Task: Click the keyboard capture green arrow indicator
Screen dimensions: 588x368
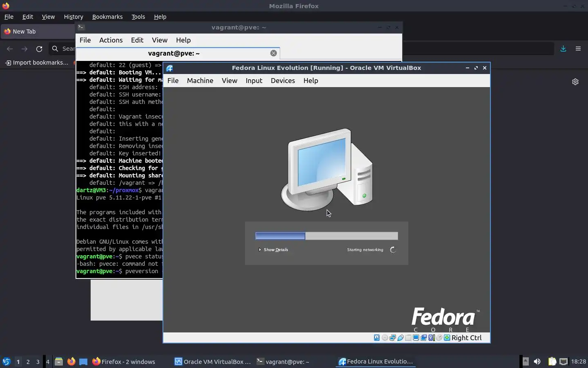Action: 447,338
